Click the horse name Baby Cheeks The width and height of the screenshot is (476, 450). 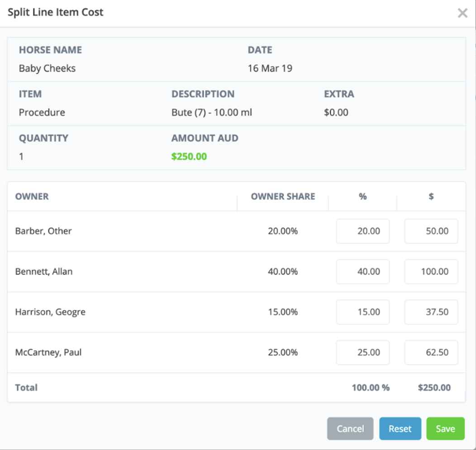[x=47, y=68]
